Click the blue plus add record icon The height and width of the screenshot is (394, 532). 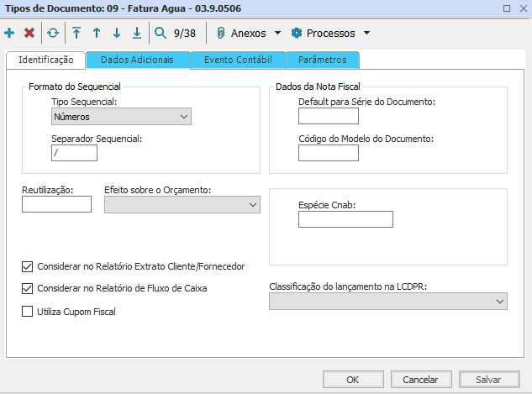tap(9, 34)
